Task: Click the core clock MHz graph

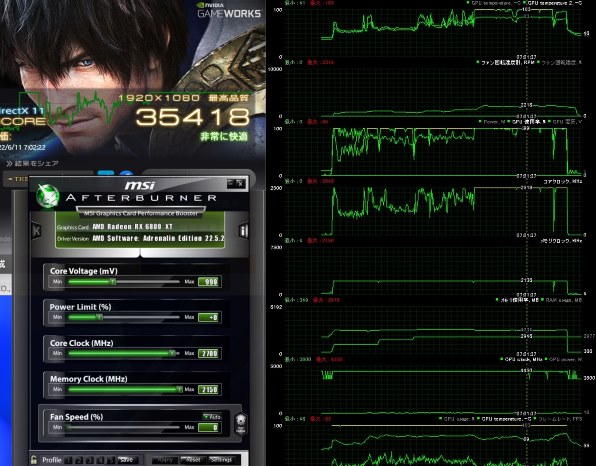Action: coord(433,211)
